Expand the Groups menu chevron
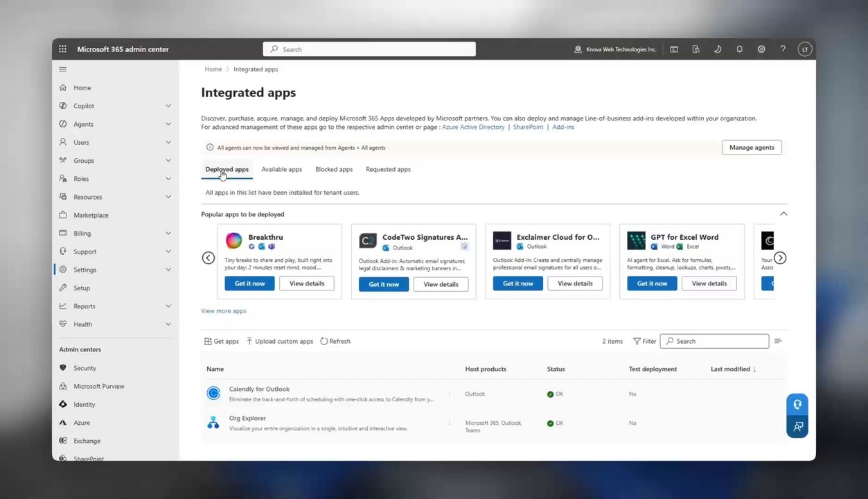 168,160
